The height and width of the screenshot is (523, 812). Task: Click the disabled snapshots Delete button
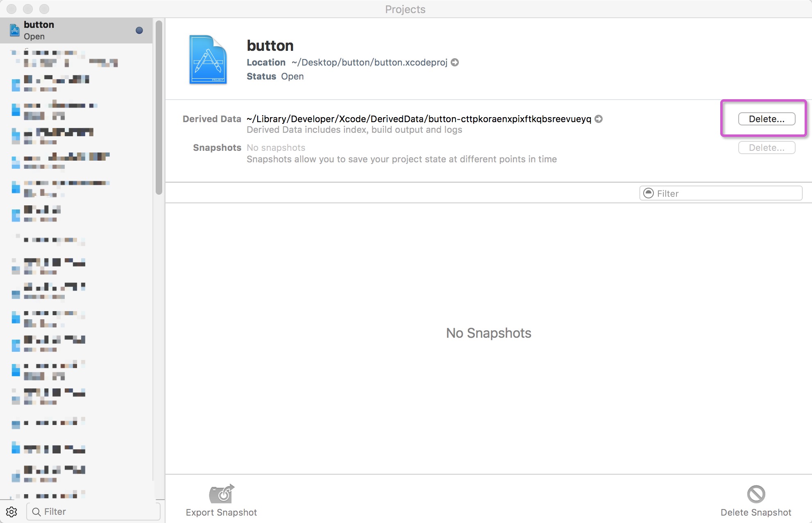(767, 148)
